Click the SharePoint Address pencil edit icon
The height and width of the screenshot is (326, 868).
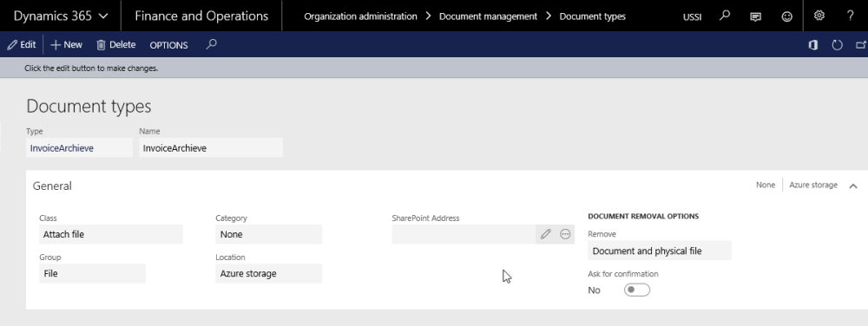click(545, 234)
